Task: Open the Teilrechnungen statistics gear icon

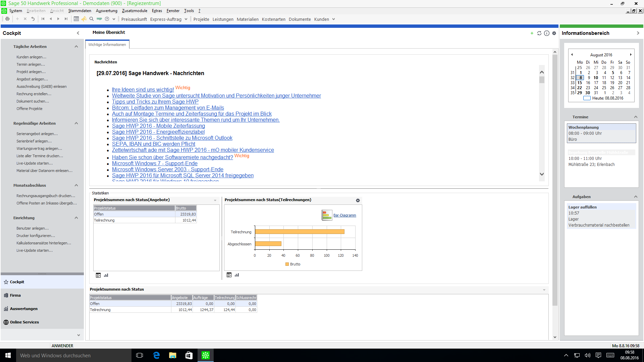Action: pyautogui.click(x=358, y=200)
